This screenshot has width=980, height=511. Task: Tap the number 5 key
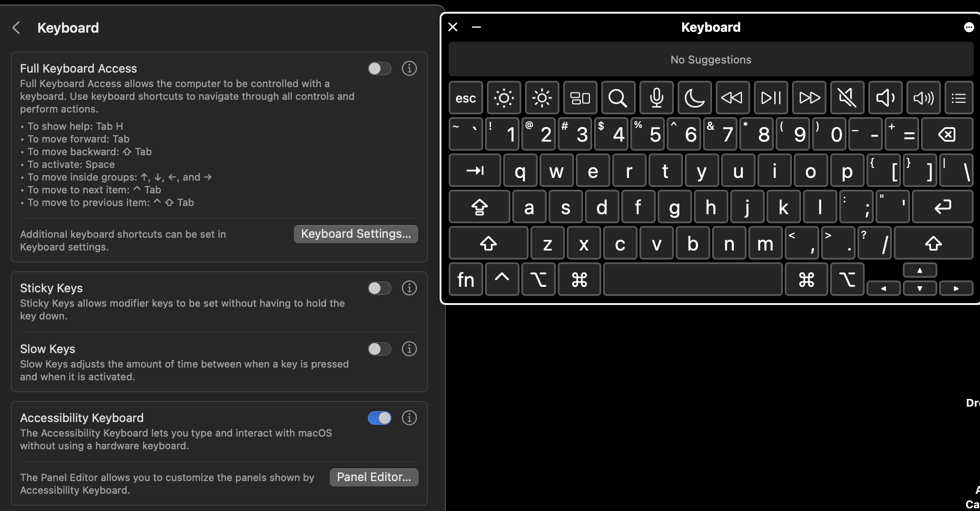[x=648, y=134]
